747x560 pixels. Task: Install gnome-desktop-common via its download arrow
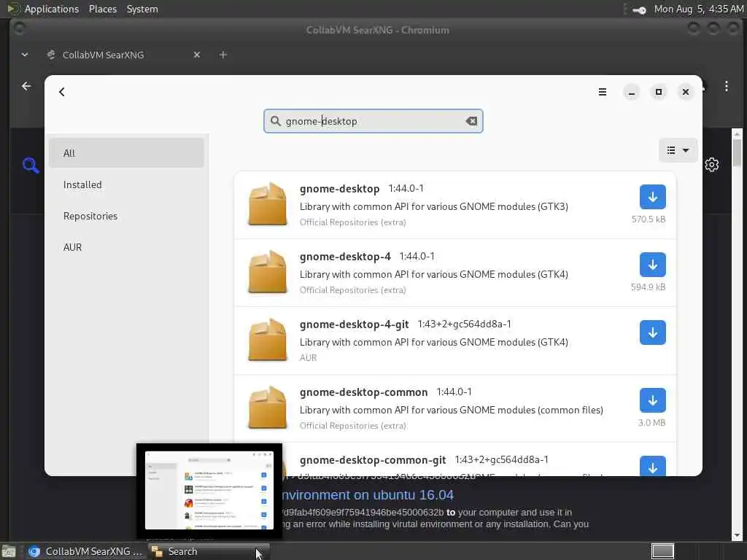point(652,400)
